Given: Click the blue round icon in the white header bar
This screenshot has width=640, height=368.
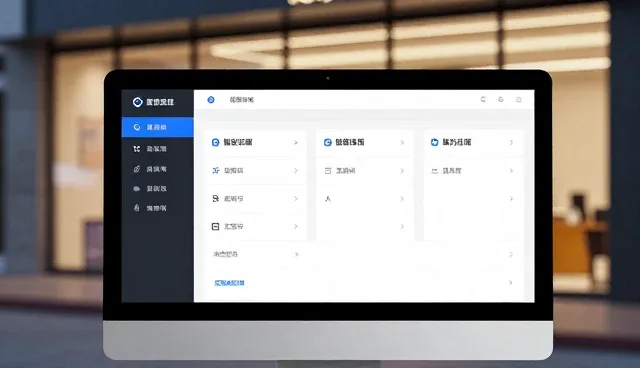Looking at the screenshot, I should (x=211, y=100).
